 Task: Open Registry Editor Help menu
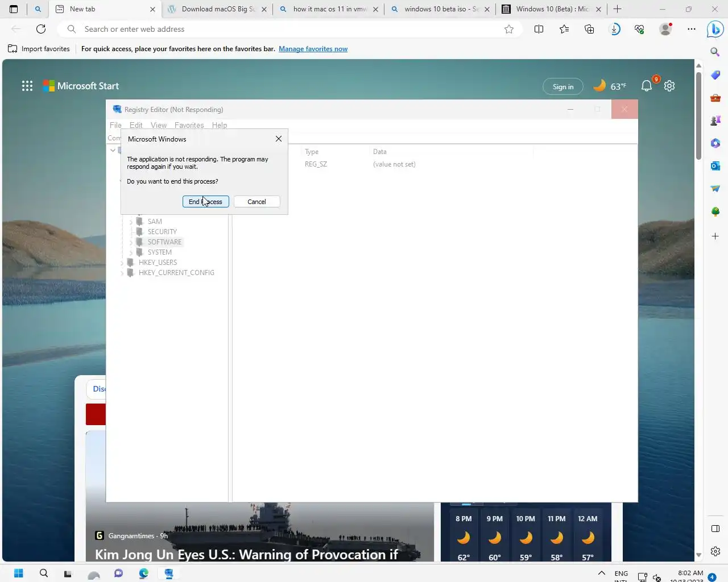220,125
